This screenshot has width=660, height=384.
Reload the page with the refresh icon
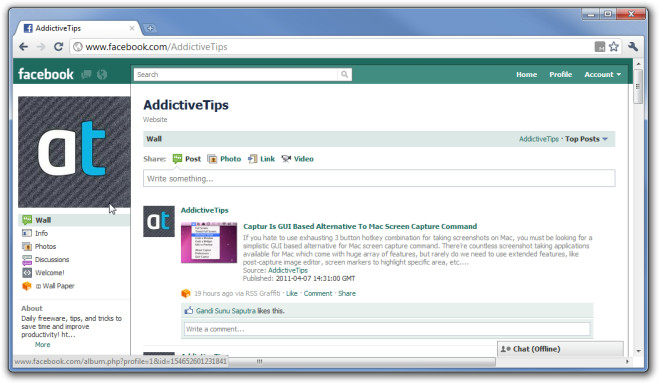click(x=59, y=47)
